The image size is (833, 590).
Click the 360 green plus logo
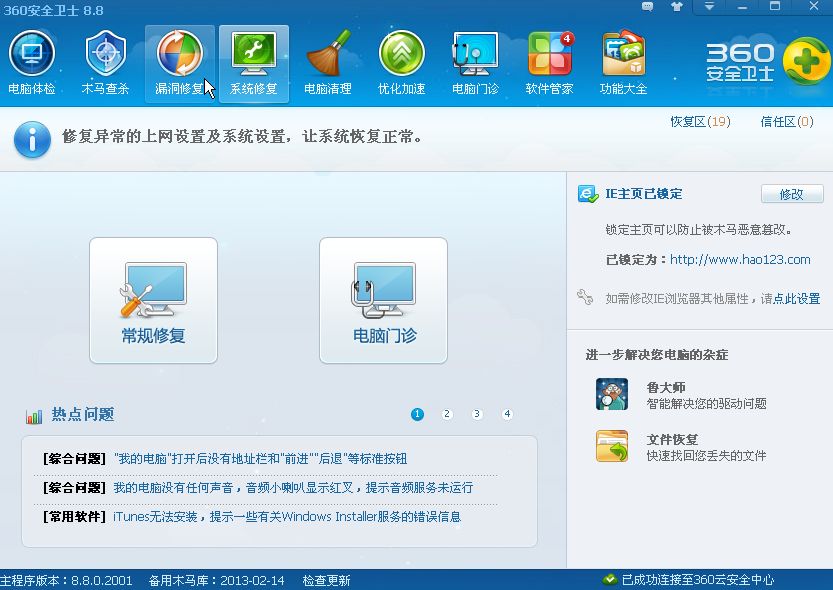[806, 61]
